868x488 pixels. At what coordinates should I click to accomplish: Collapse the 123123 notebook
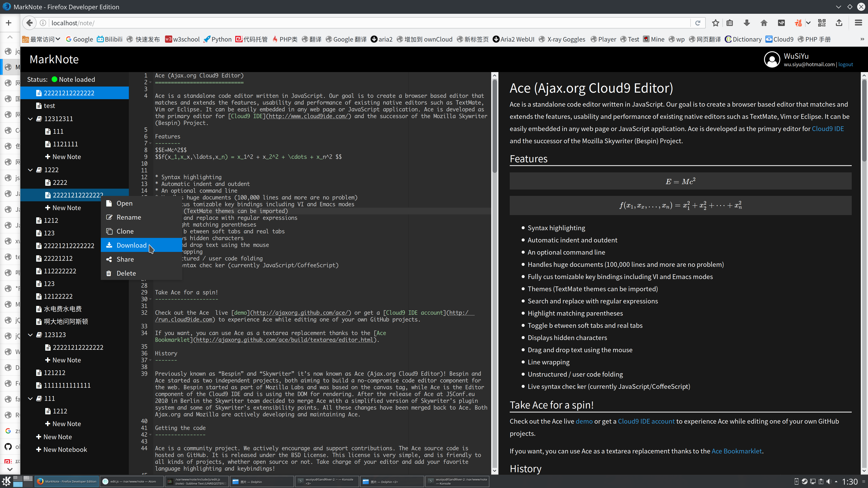30,335
